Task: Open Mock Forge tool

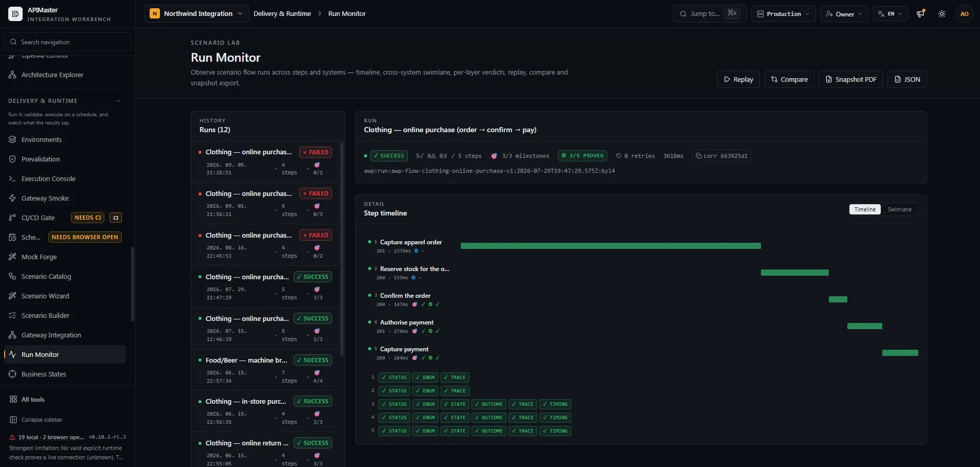Action: tap(65, 257)
